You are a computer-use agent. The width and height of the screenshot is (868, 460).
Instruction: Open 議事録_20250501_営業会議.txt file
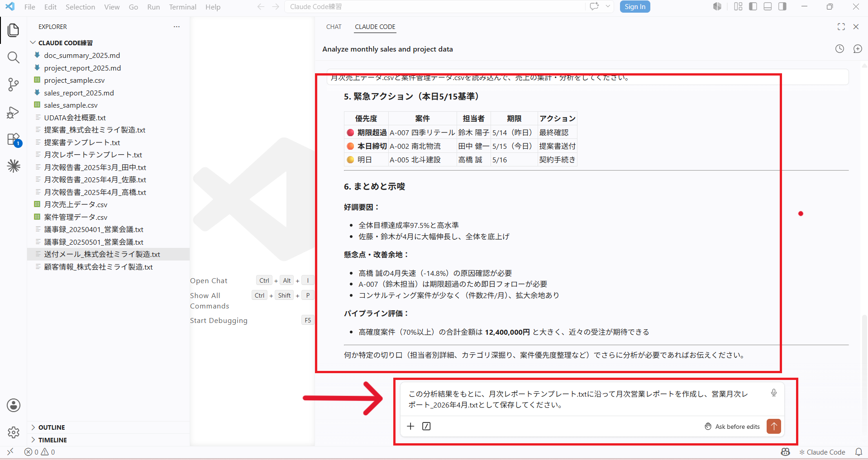point(94,242)
